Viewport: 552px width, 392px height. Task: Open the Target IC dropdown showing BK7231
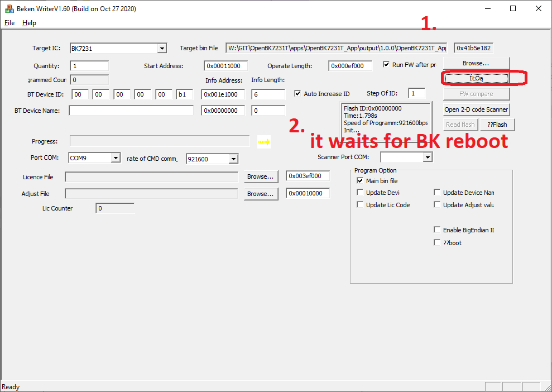click(x=162, y=48)
